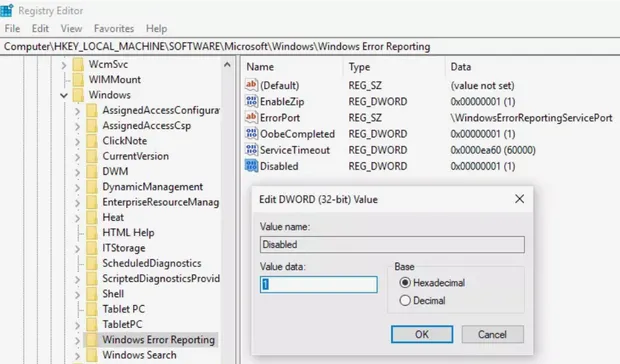Click the Value data input field
Screen dimensions: 620x364
(x=319, y=284)
